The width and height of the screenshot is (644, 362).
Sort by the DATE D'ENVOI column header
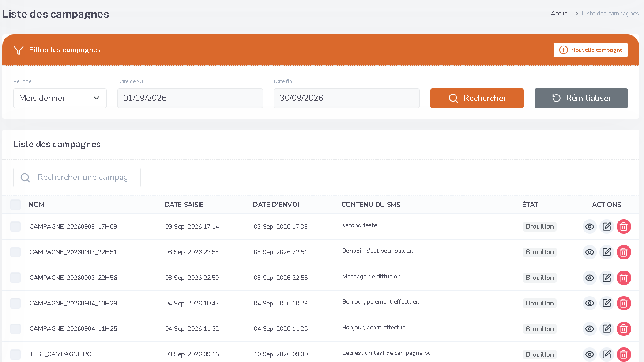[276, 205]
